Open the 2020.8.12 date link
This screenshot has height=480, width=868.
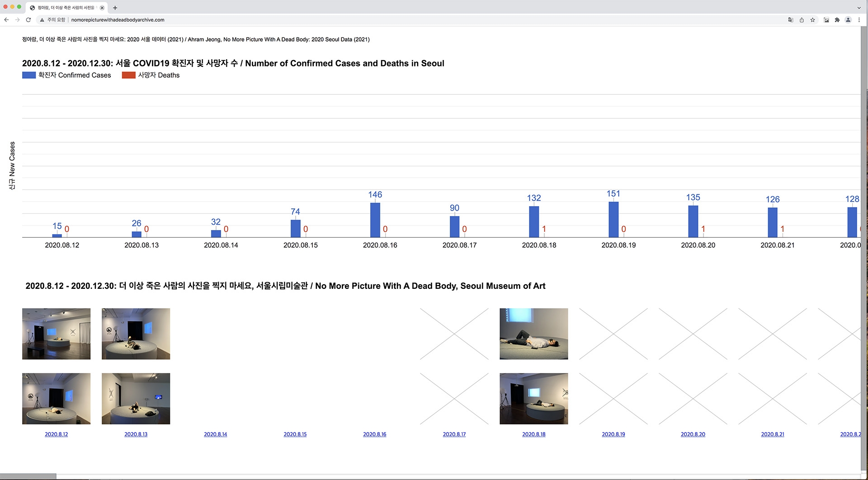(56, 434)
